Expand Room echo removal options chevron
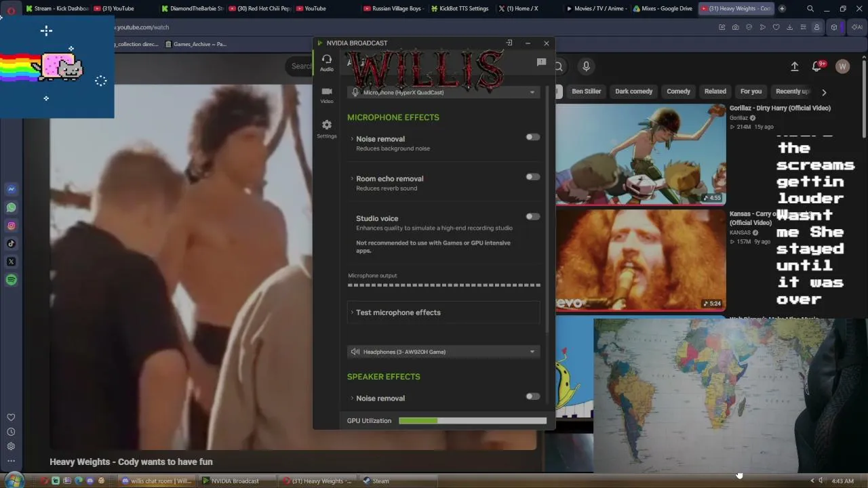868x488 pixels. (352, 179)
